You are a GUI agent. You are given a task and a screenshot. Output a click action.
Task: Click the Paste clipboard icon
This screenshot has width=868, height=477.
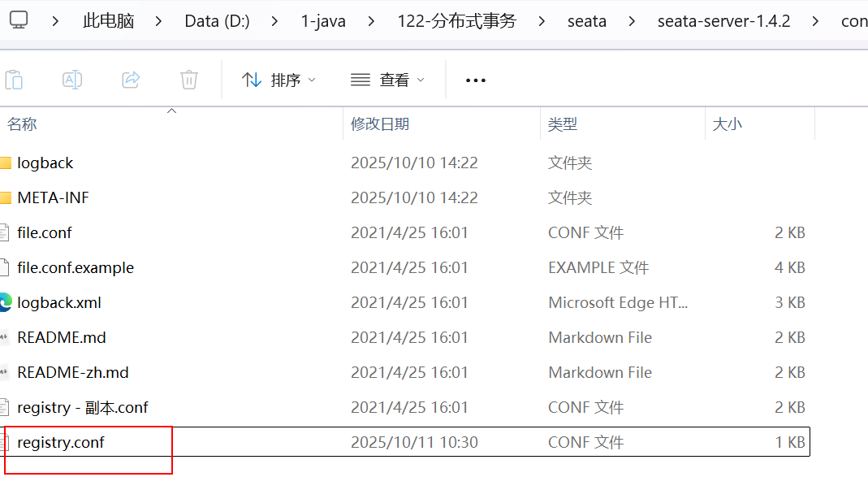(14, 80)
